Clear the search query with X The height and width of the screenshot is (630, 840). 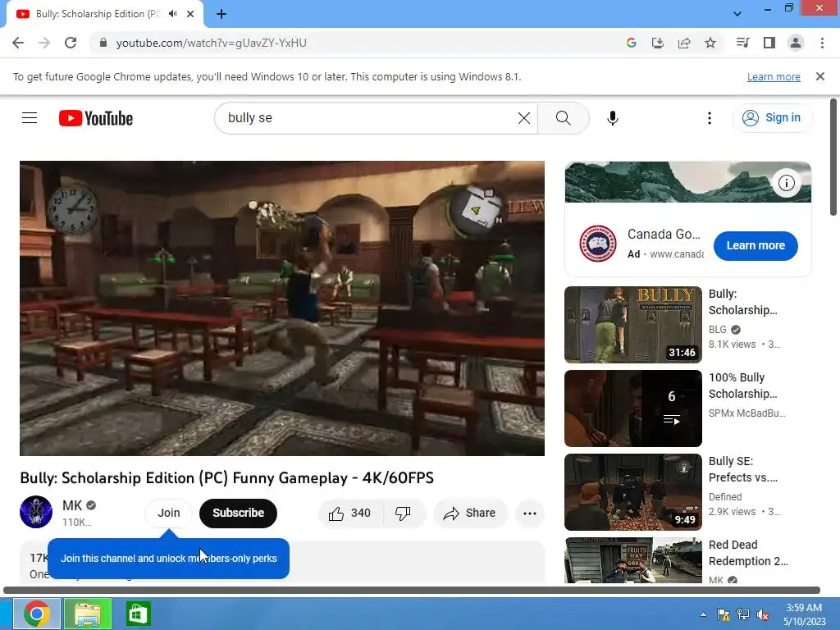pyautogui.click(x=524, y=118)
